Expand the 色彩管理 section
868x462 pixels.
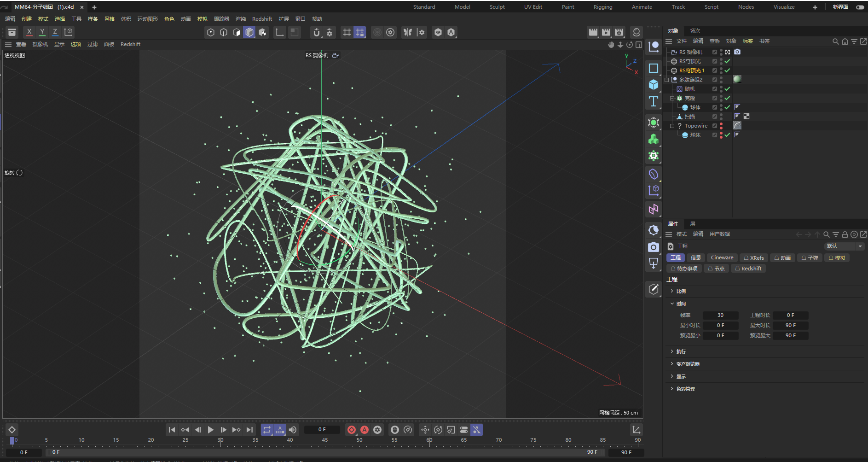click(672, 389)
